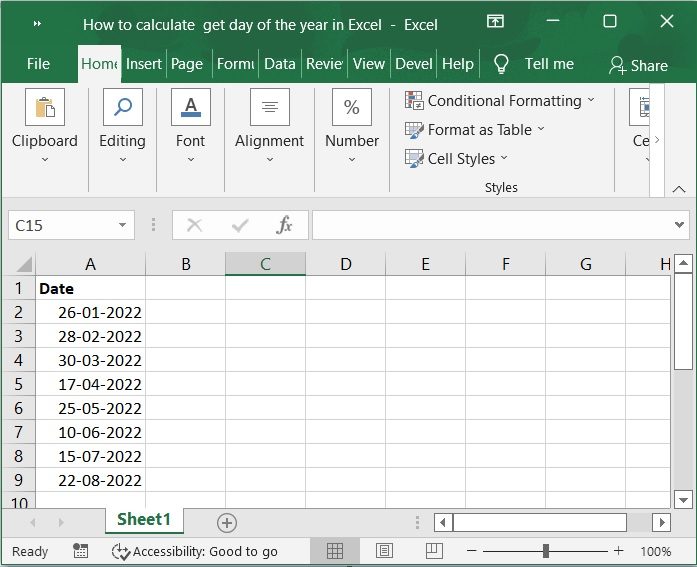Select cell A2 containing 26-01-2022
The image size is (697, 567).
point(90,312)
